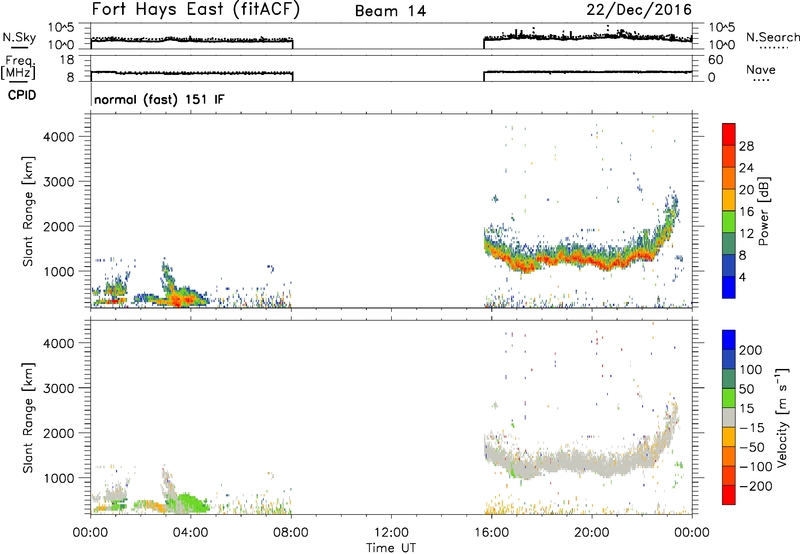Click the 'Beam 14' label

coord(390,11)
